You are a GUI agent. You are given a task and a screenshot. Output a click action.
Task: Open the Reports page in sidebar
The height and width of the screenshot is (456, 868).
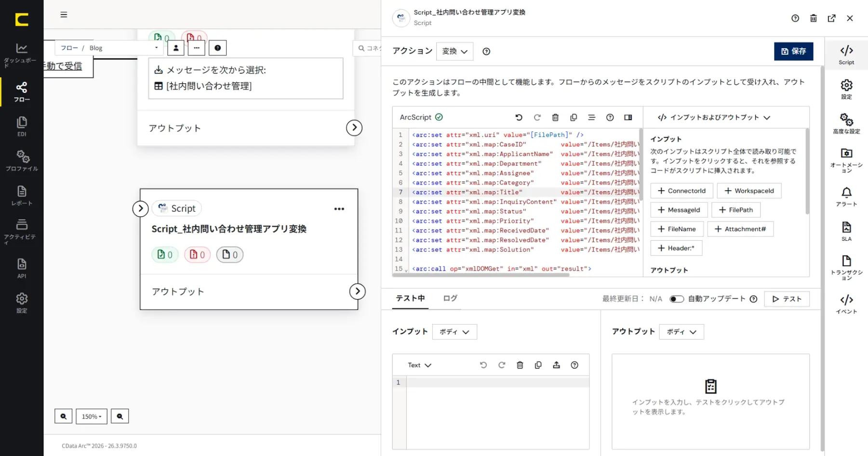tap(22, 195)
